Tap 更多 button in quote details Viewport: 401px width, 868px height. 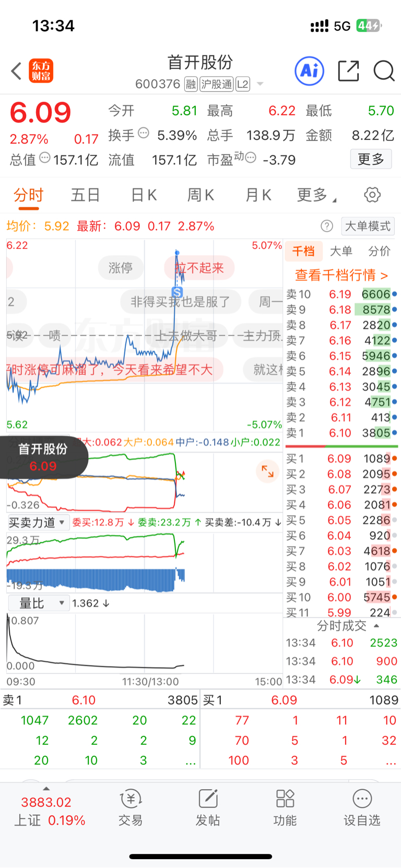pyautogui.click(x=371, y=159)
